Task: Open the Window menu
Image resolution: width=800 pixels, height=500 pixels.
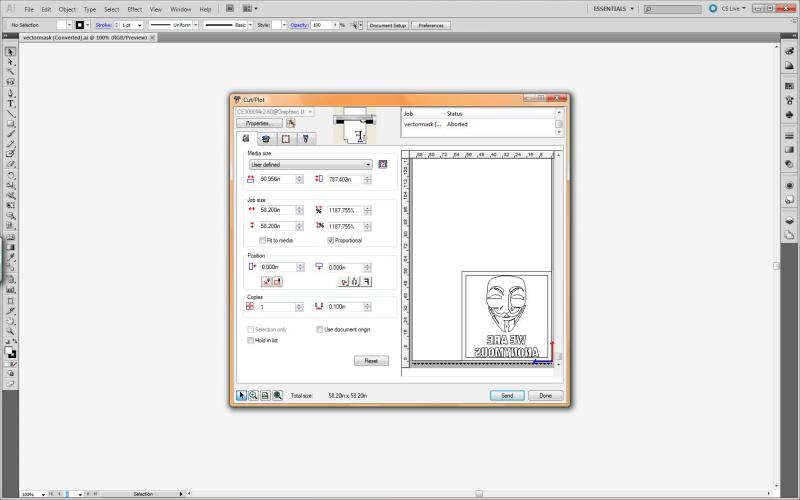Action: [181, 9]
